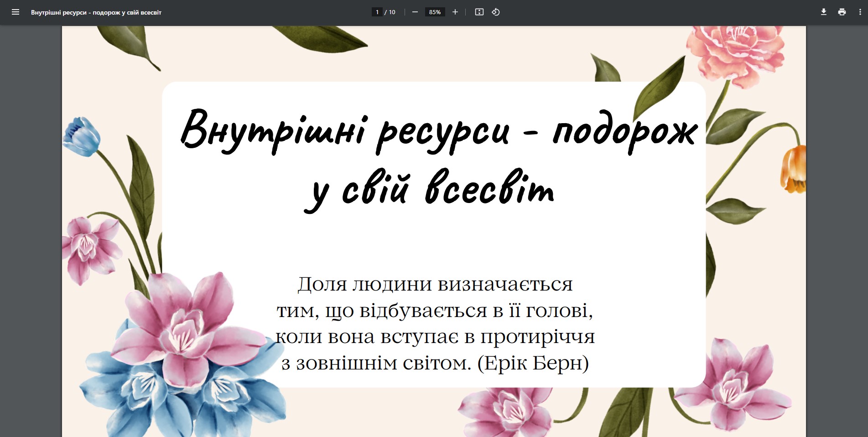868x437 pixels.
Task: Click the heading line "Внутрішні ресурси - подорож"
Action: point(438,131)
